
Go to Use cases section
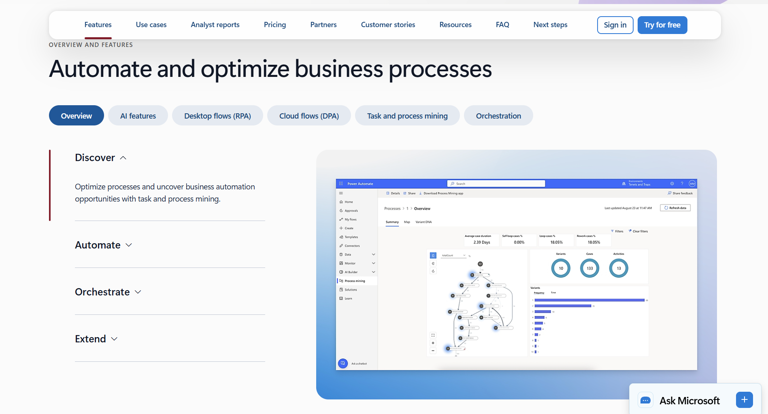pyautogui.click(x=151, y=24)
